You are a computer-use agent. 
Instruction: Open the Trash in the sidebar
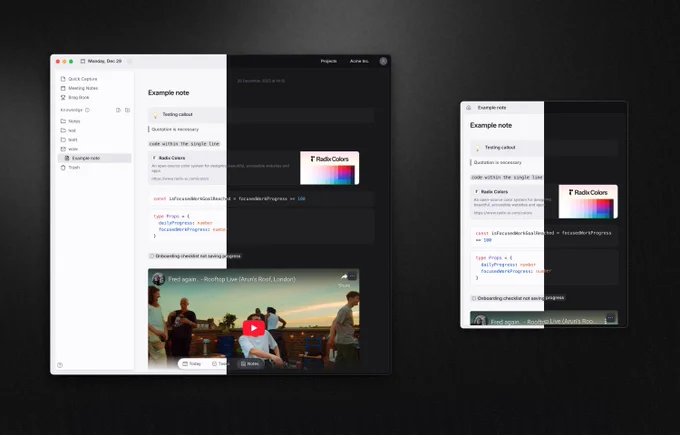point(70,167)
